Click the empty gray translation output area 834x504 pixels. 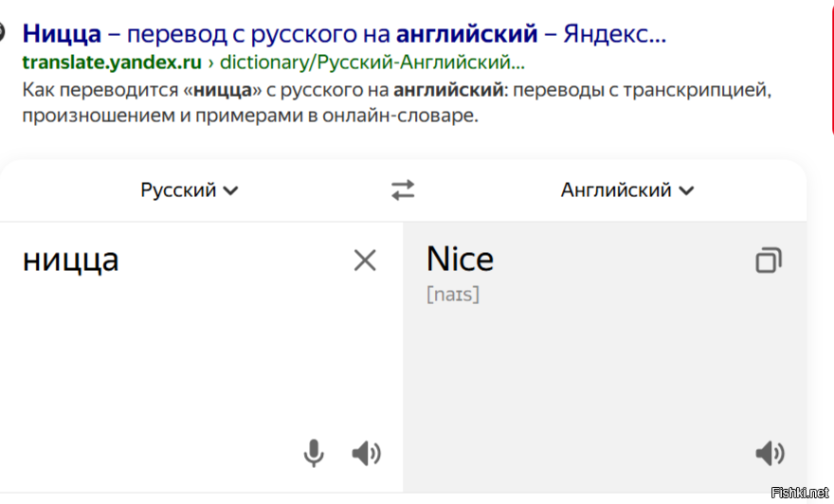605,372
